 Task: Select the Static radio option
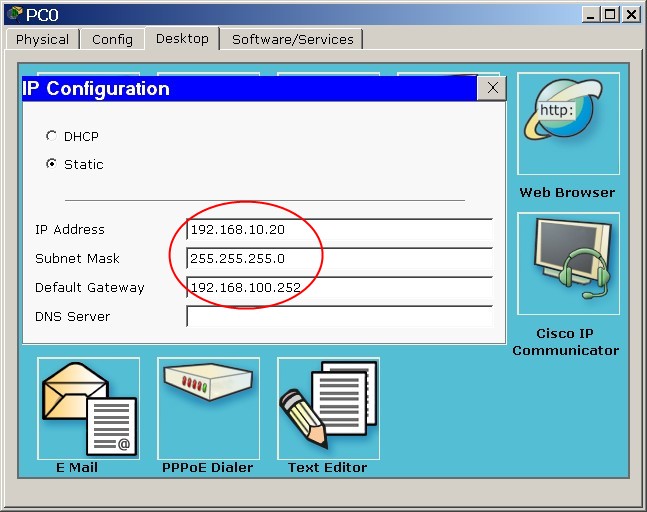click(51, 164)
